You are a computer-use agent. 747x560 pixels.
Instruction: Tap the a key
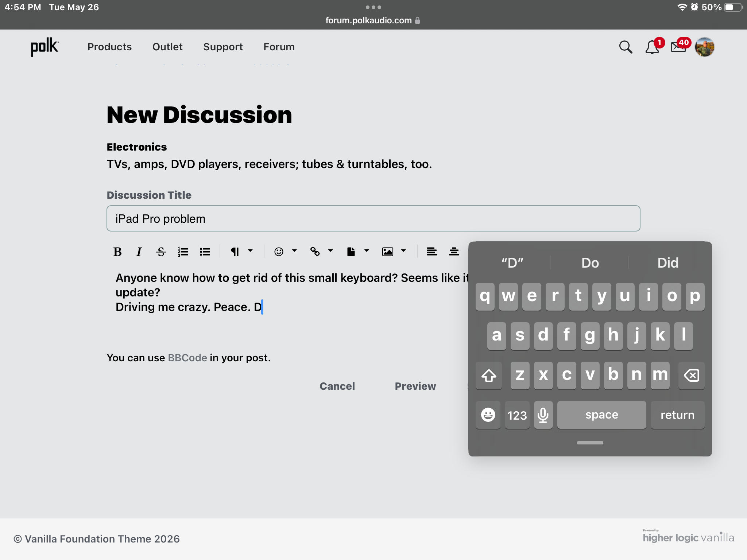[497, 336]
